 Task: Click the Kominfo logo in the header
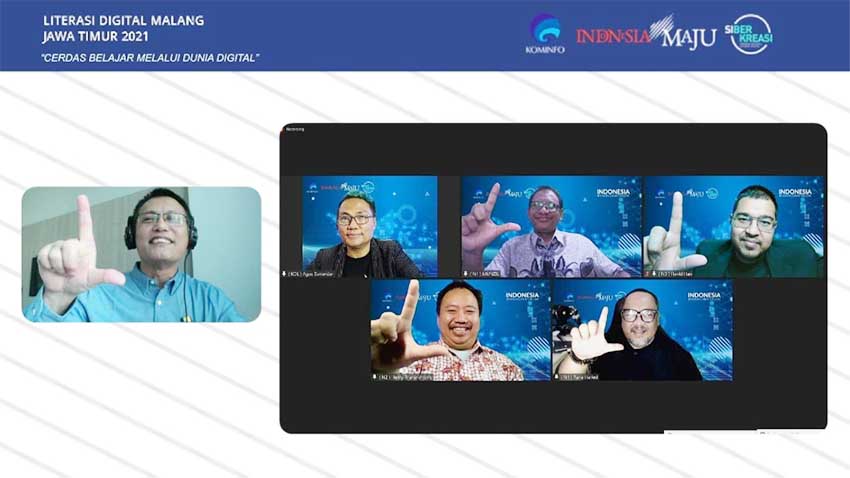pyautogui.click(x=545, y=33)
